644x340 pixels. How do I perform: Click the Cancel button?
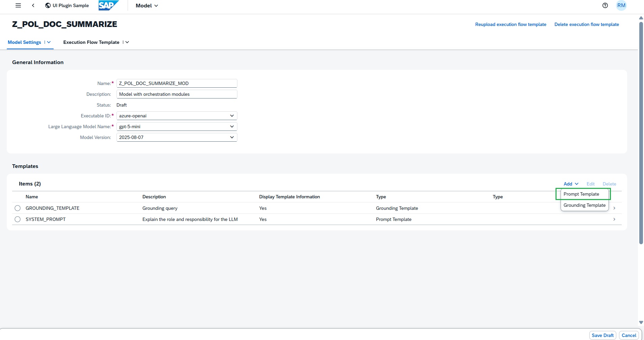629,335
